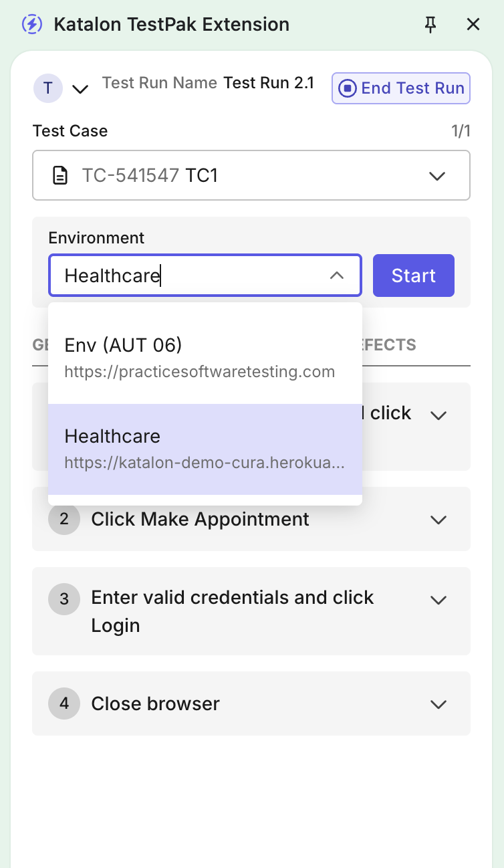
Task: Click the step 3 number badge
Action: tap(64, 599)
